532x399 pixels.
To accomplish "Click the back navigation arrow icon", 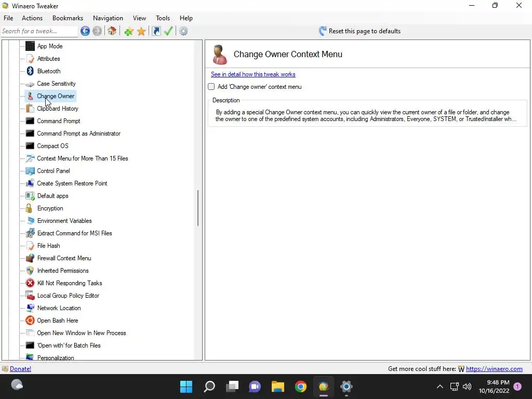I will 85,31.
